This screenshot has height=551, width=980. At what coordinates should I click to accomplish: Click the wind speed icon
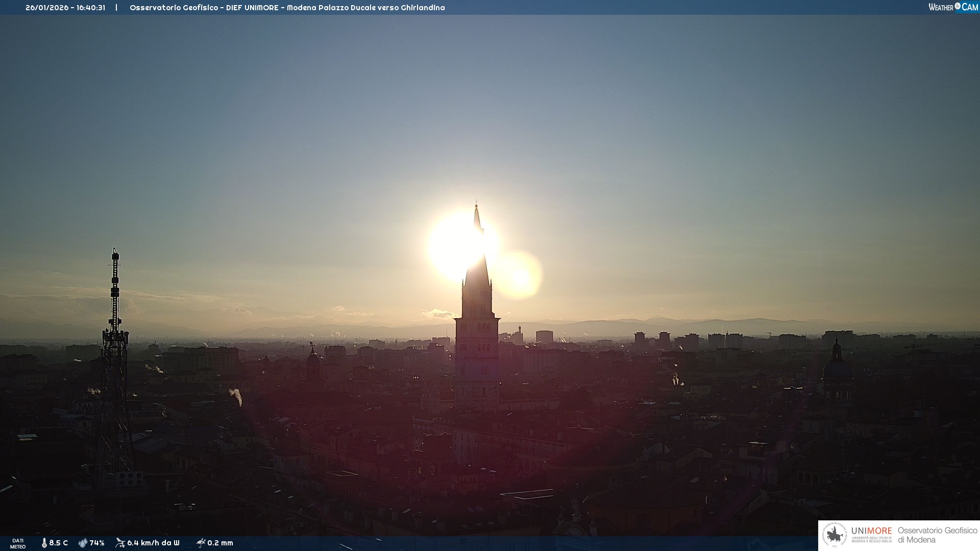[120, 543]
